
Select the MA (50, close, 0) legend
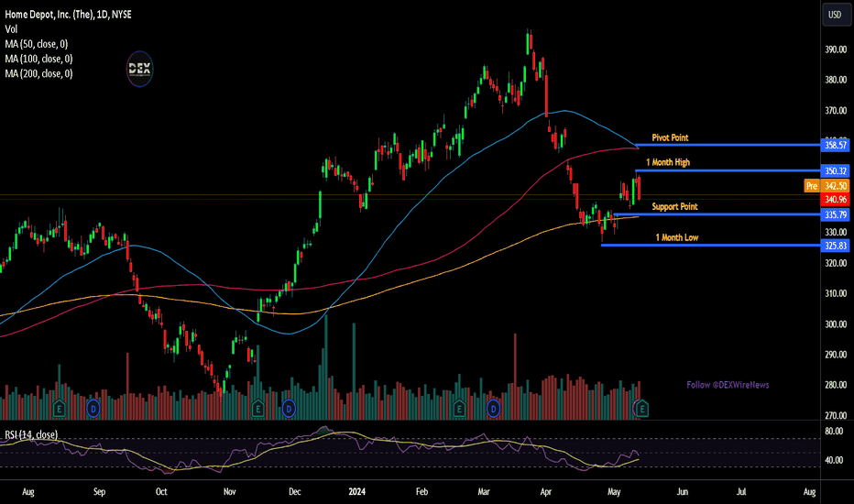coord(37,44)
